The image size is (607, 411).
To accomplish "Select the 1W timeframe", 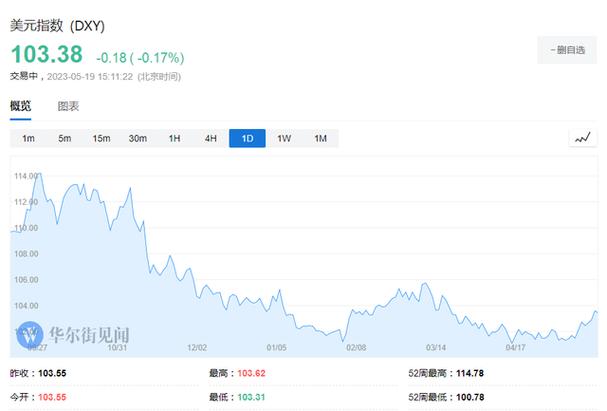I will pos(284,139).
